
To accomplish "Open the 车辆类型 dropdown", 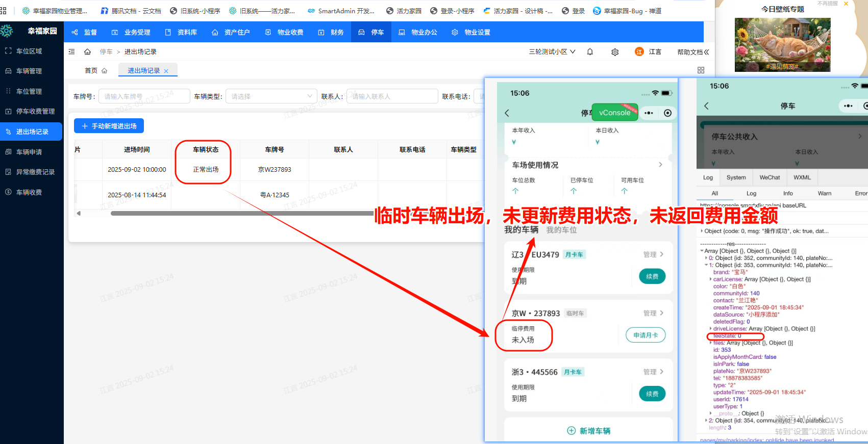I will tap(271, 96).
